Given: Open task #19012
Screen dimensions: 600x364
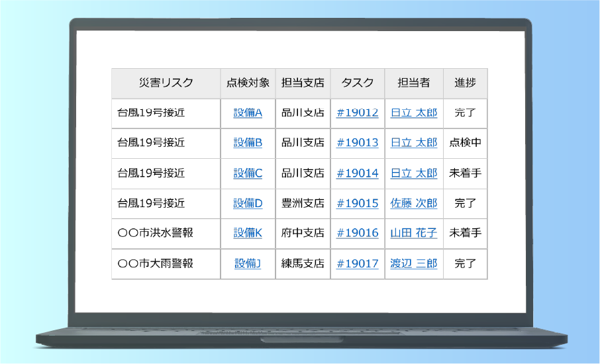Looking at the screenshot, I should point(357,113).
